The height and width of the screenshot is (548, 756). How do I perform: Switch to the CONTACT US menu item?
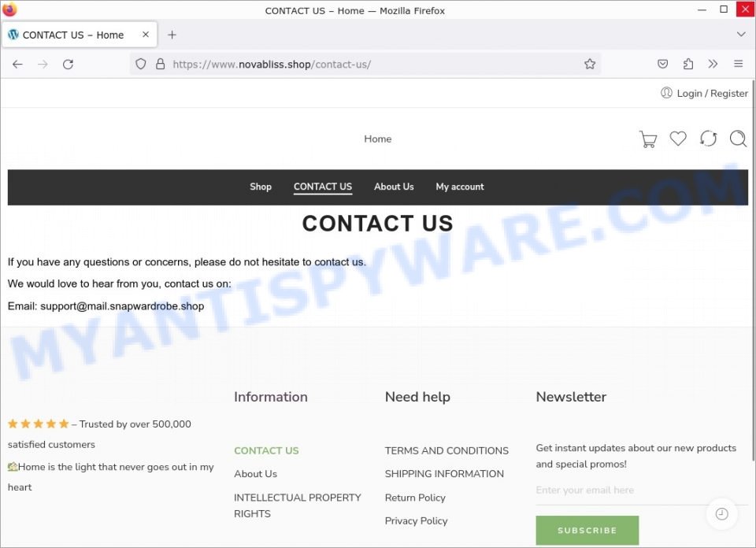click(322, 187)
